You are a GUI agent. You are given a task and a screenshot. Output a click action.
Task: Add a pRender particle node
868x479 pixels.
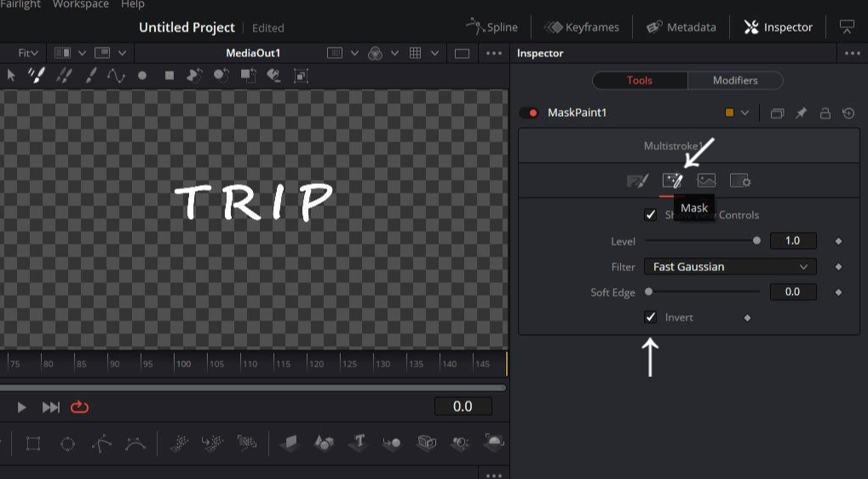(247, 442)
